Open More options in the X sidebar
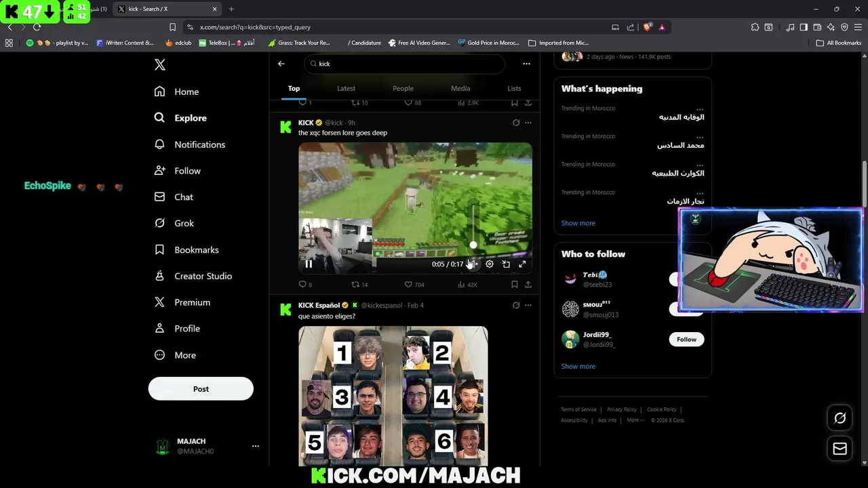This screenshot has width=868, height=488. tap(175, 355)
